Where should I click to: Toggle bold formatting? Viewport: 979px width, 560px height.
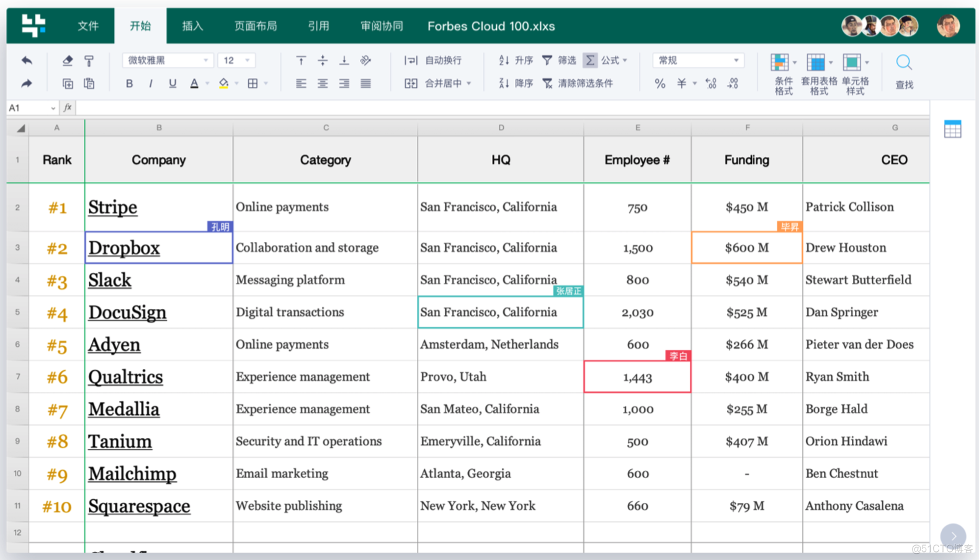pyautogui.click(x=129, y=83)
